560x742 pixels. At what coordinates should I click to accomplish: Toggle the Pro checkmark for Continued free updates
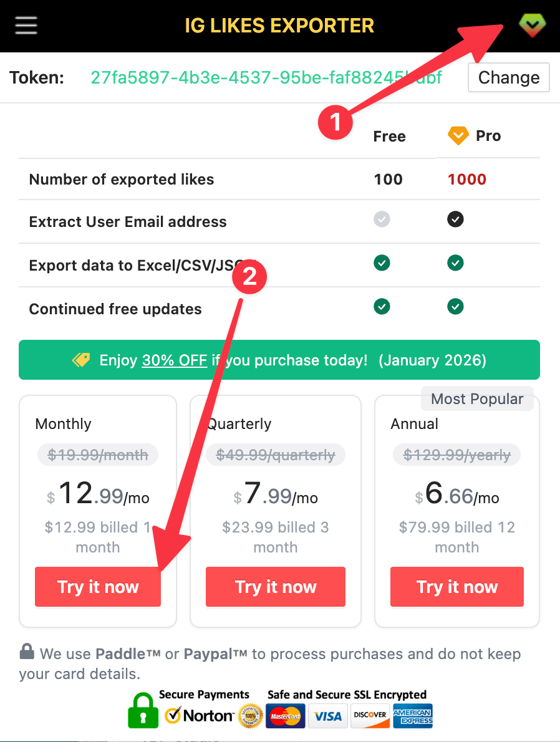click(455, 306)
